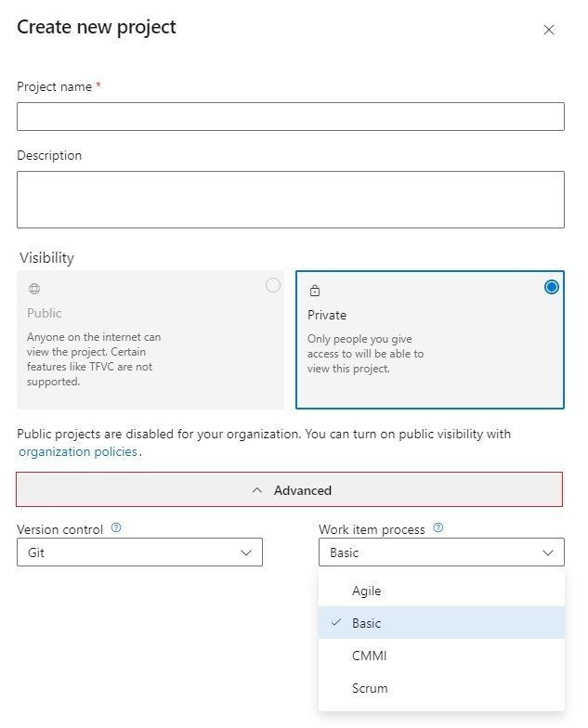Click Work item process help icon
588x728 pixels.
click(438, 528)
